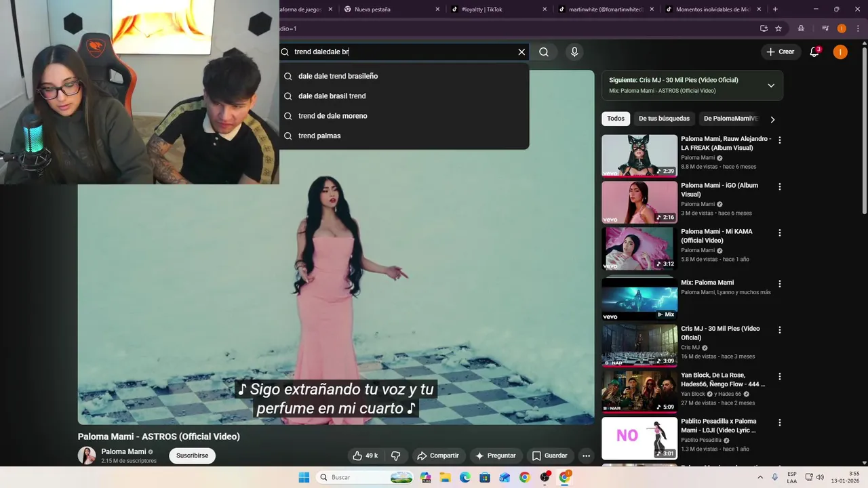This screenshot has width=868, height=488.
Task: Open the Crear menu
Action: pos(780,52)
